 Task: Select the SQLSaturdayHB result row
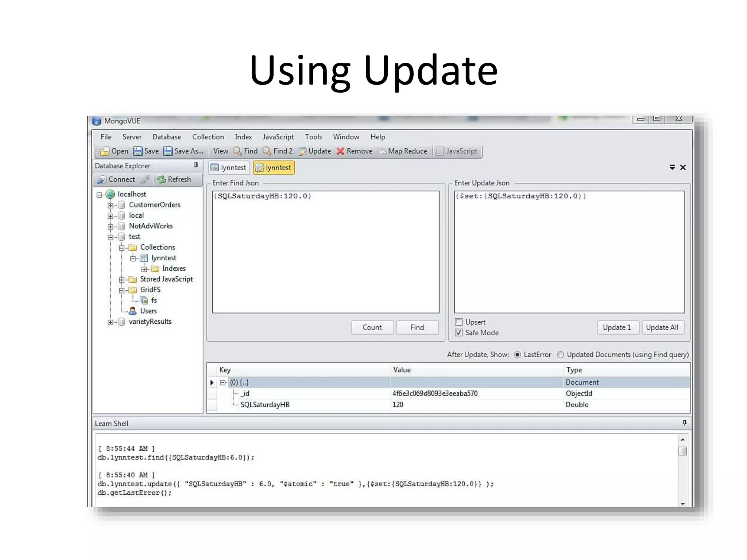pos(449,405)
